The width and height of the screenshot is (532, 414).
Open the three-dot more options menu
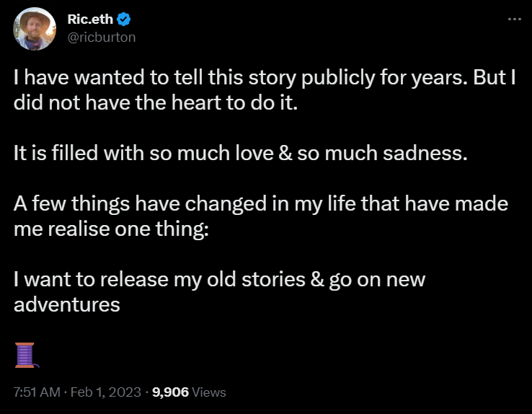pyautogui.click(x=514, y=19)
